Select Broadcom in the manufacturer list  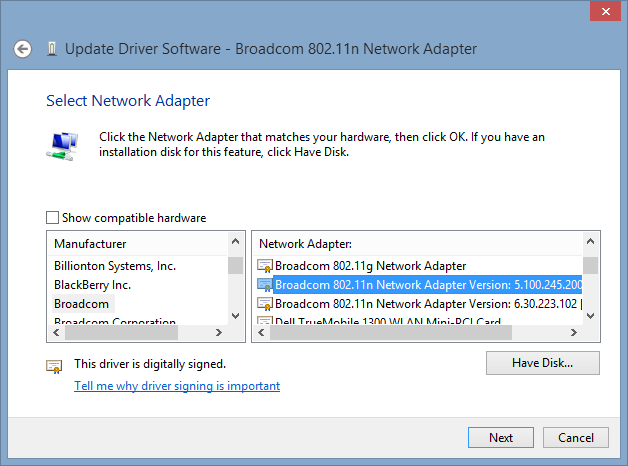click(x=82, y=304)
